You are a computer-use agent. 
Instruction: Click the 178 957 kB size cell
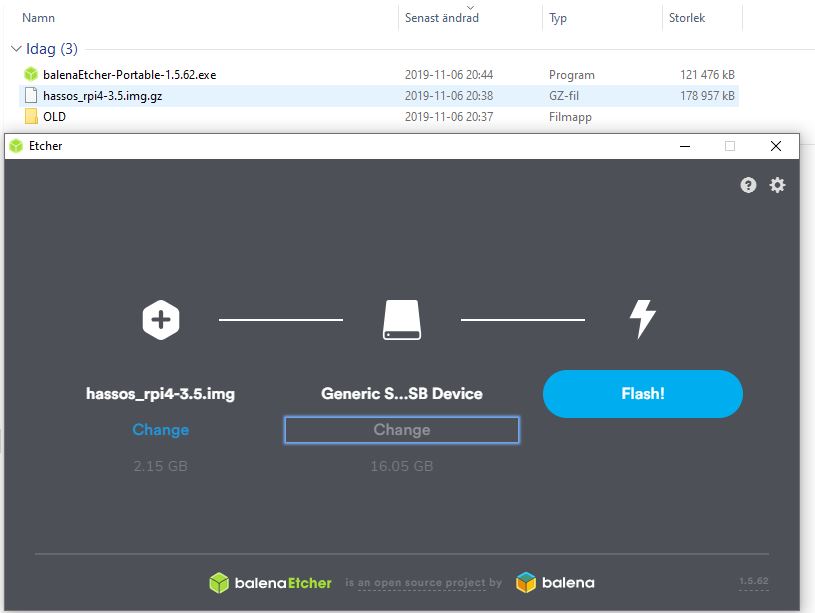click(x=707, y=96)
